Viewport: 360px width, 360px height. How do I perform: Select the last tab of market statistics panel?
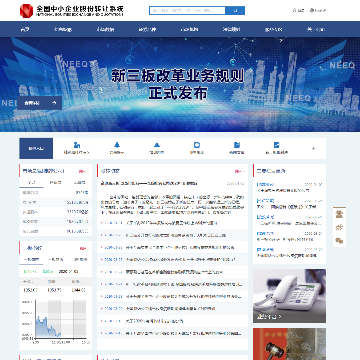click(x=79, y=182)
